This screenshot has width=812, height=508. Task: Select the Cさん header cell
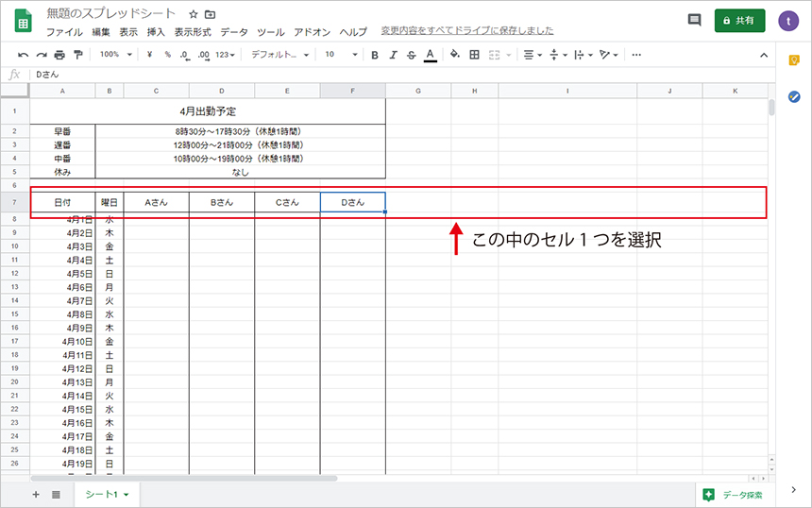287,202
